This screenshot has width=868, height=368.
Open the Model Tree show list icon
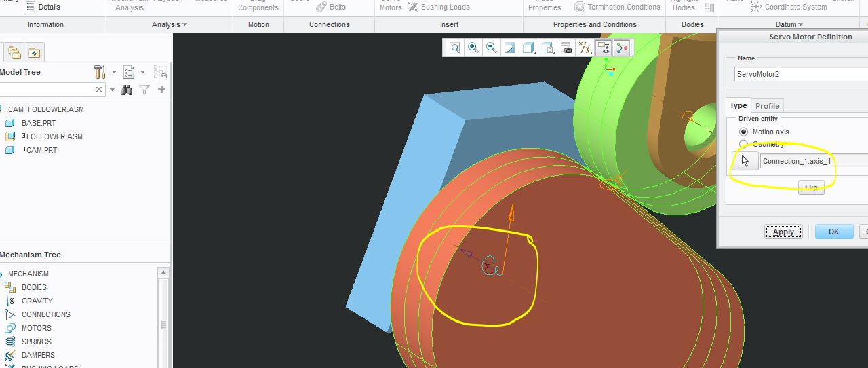coord(129,72)
